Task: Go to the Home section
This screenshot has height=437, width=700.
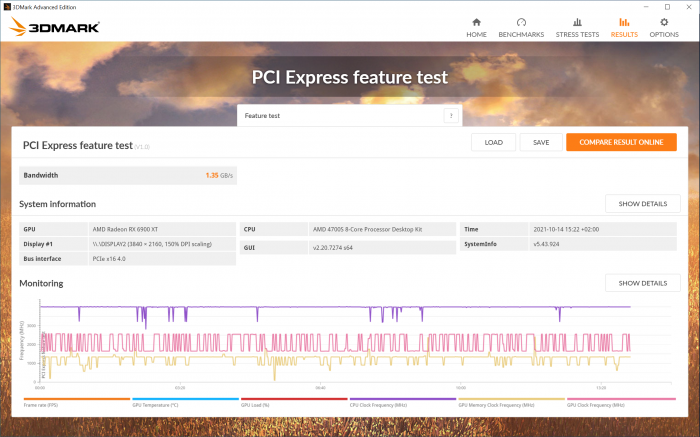Action: (476, 27)
